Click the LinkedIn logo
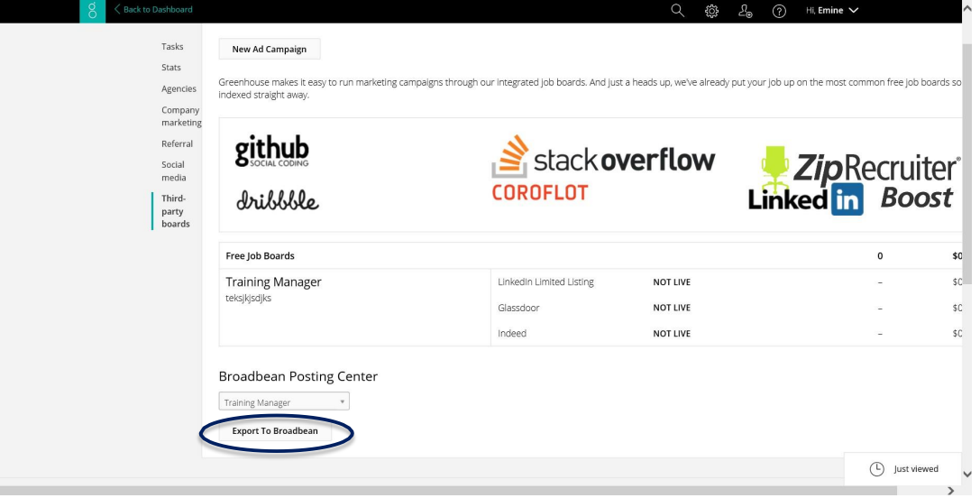The image size is (980, 498). pos(806,199)
